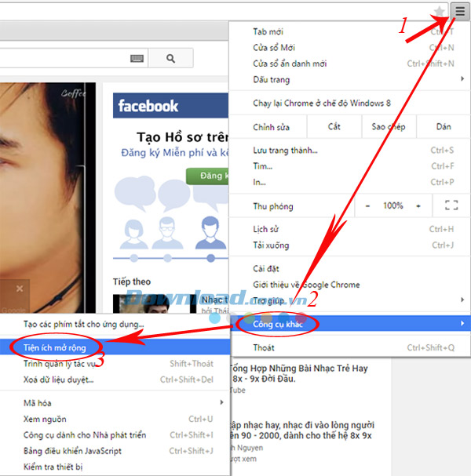
Task: Click the facebook logo banner
Action: pyautogui.click(x=170, y=106)
